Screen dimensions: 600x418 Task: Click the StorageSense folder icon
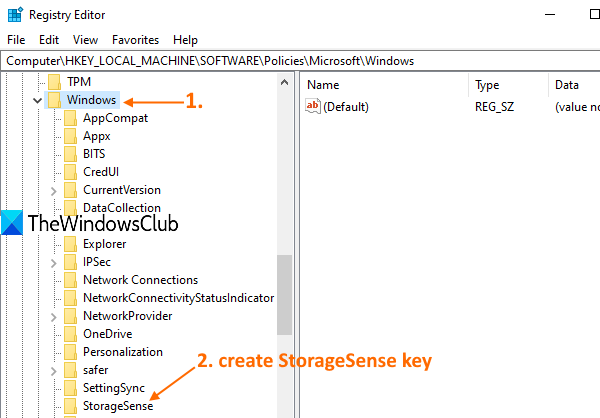(70, 406)
